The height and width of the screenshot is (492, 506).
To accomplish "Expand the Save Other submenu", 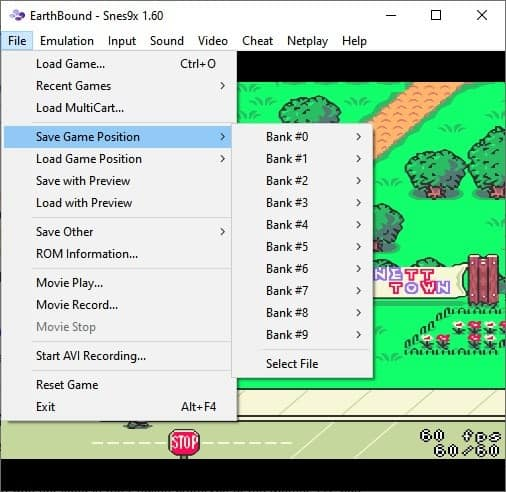I will tap(118, 232).
